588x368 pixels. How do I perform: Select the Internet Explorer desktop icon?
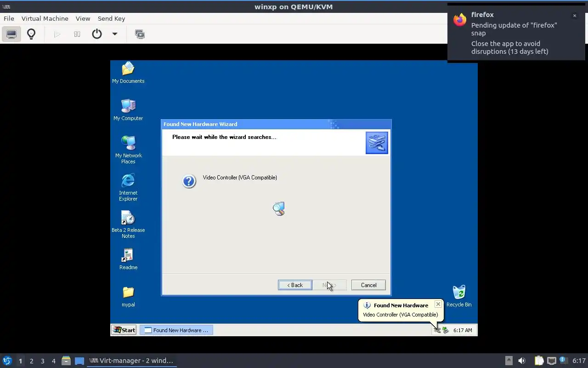pos(128,187)
